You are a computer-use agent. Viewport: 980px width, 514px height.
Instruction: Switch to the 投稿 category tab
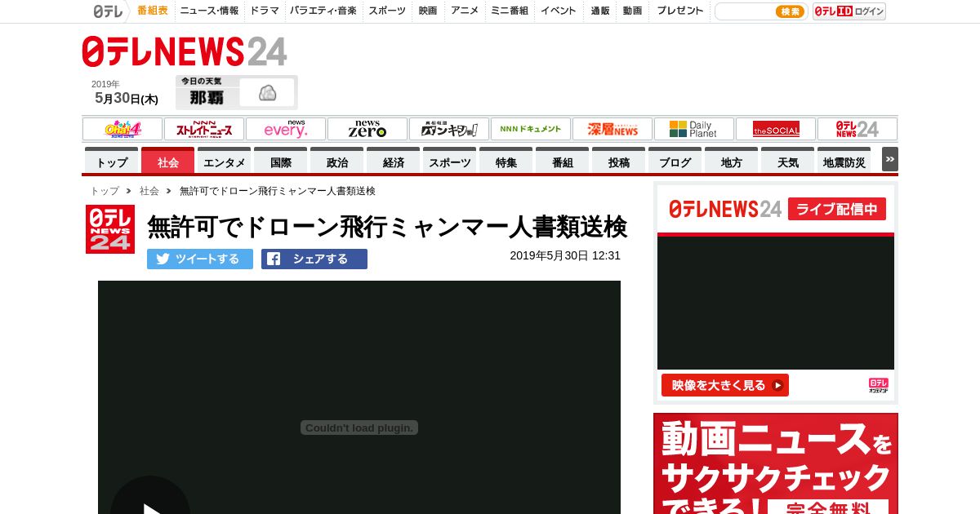619,162
